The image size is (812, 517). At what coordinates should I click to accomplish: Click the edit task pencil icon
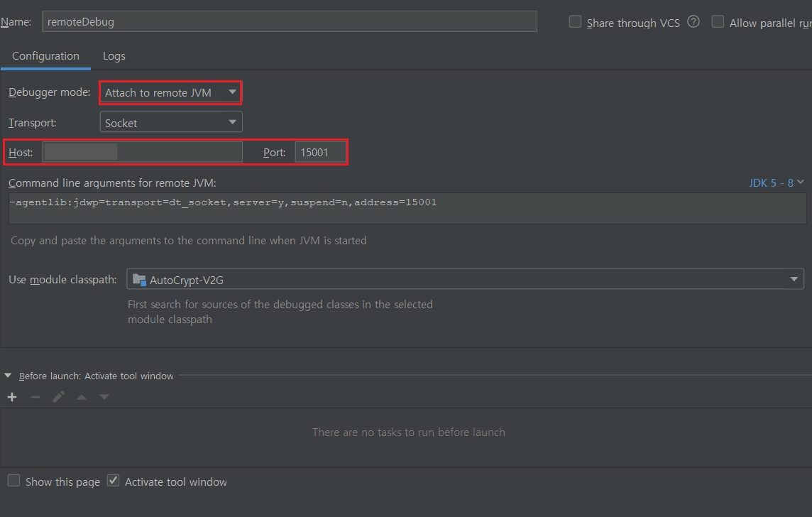pyautogui.click(x=58, y=397)
